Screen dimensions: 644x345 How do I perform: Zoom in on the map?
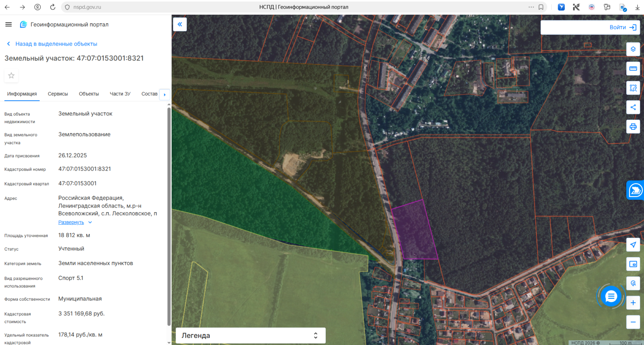[633, 303]
